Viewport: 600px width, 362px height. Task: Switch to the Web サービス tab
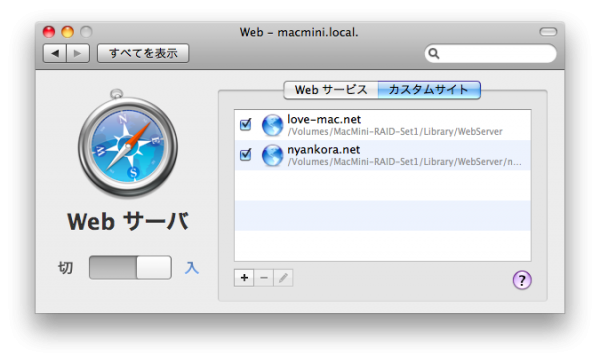pos(331,90)
